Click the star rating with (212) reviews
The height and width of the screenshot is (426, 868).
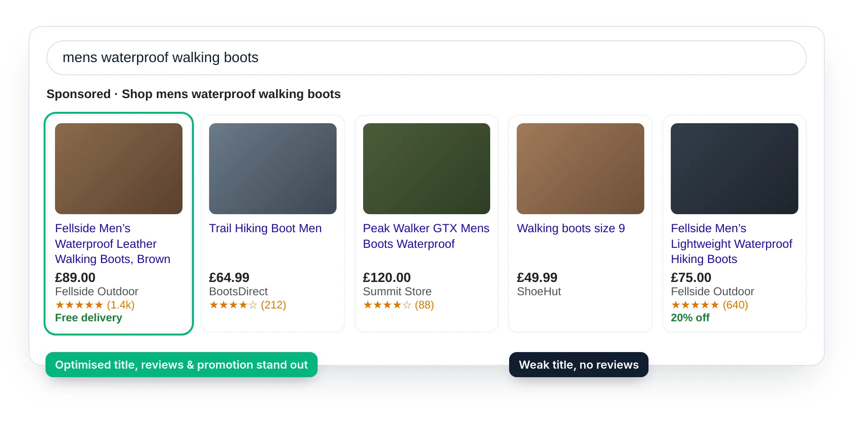[x=247, y=305]
